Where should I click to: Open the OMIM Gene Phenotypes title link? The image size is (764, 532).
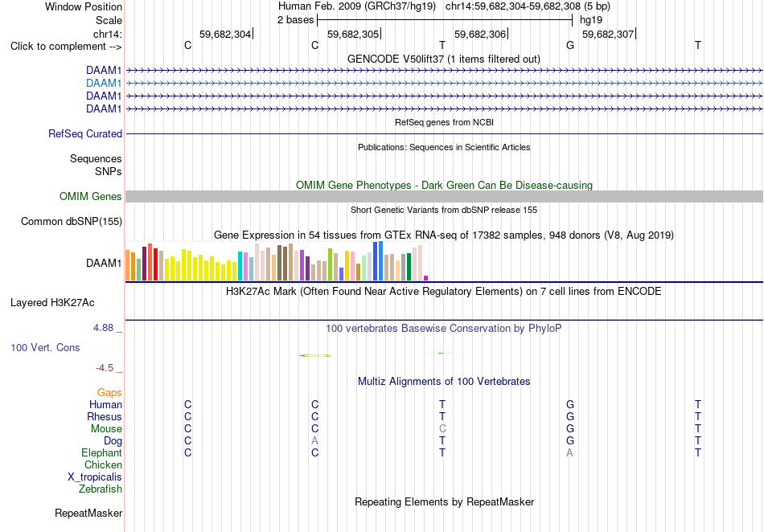click(x=444, y=185)
